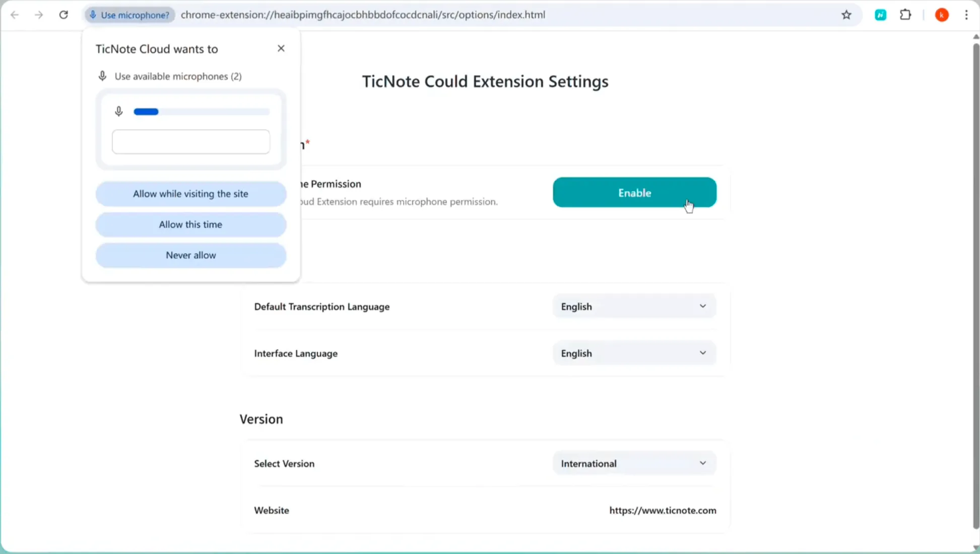Open the Chrome extensions puzzle icon

pyautogui.click(x=905, y=15)
